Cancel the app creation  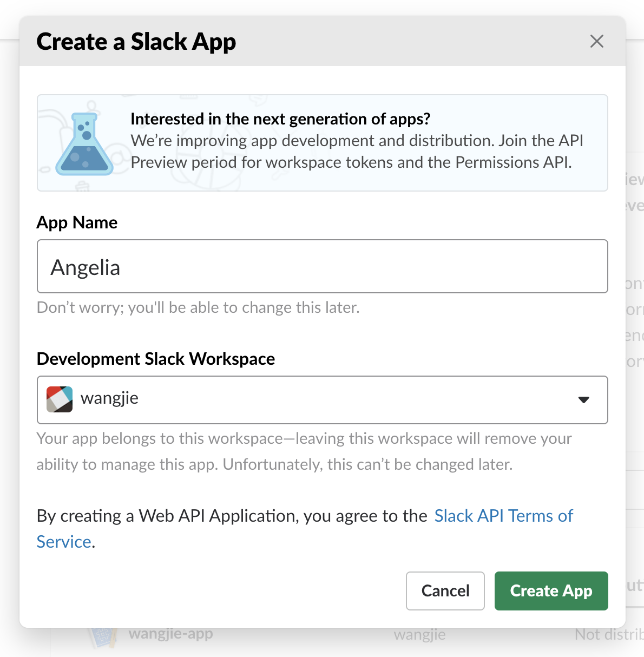pos(445,590)
